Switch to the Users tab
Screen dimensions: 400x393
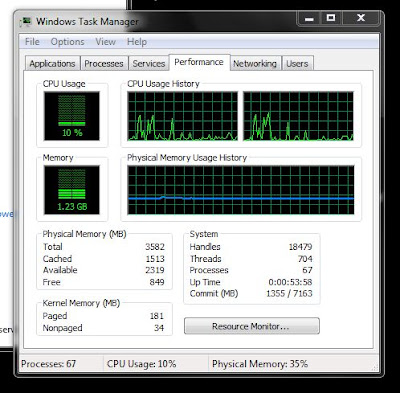tap(297, 63)
